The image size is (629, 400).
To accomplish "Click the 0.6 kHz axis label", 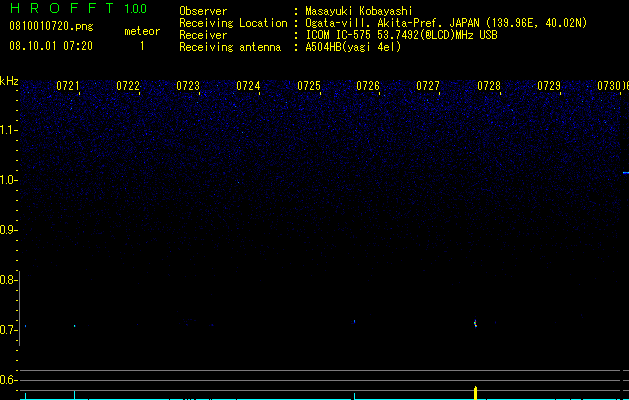I will (x=8, y=380).
